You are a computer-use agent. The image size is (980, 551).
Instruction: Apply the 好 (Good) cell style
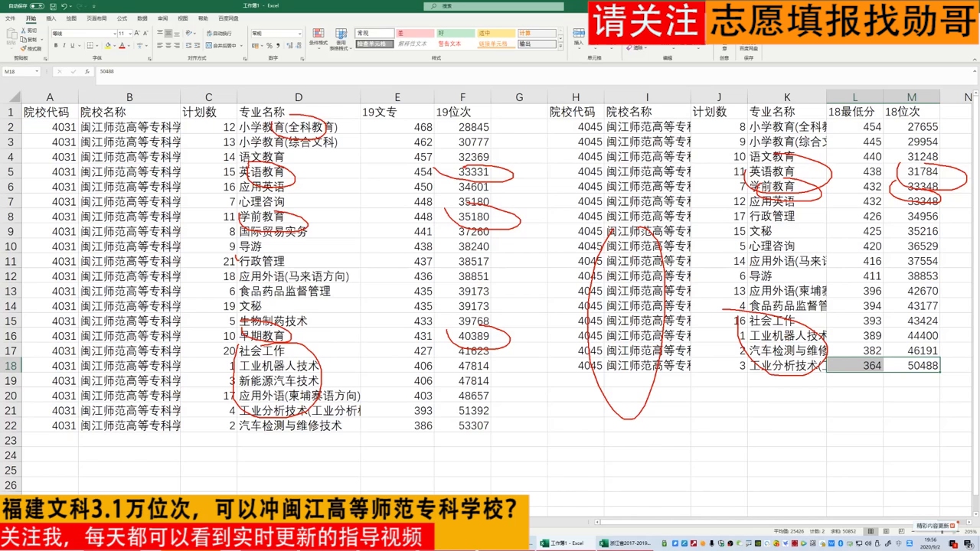pos(456,33)
